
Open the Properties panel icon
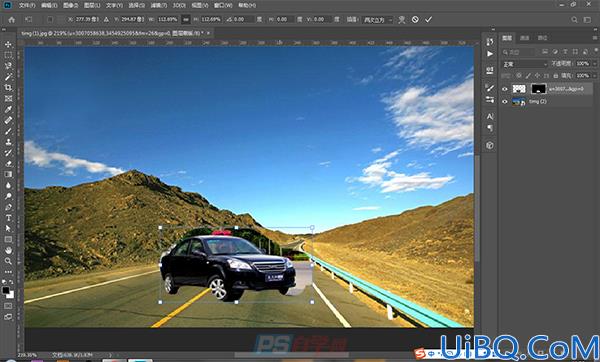tap(490, 70)
